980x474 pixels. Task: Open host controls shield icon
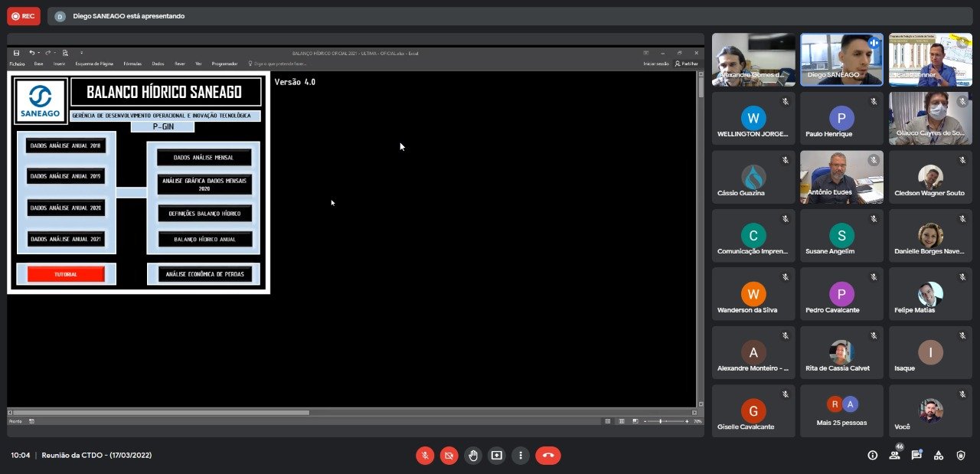(x=961, y=456)
